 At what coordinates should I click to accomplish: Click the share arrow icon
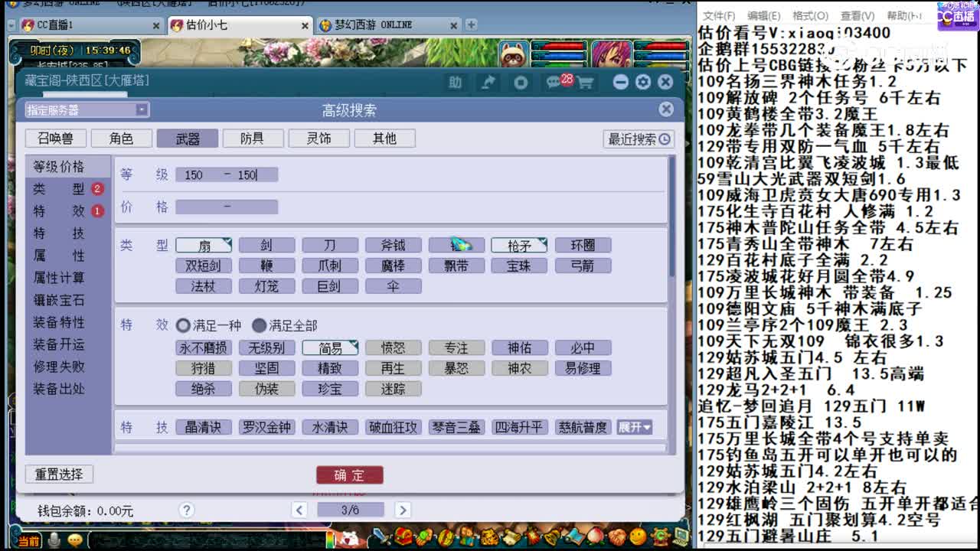pyautogui.click(x=488, y=82)
